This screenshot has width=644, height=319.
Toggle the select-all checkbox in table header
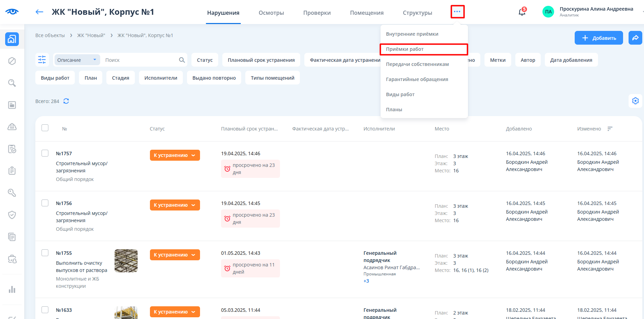coord(45,128)
